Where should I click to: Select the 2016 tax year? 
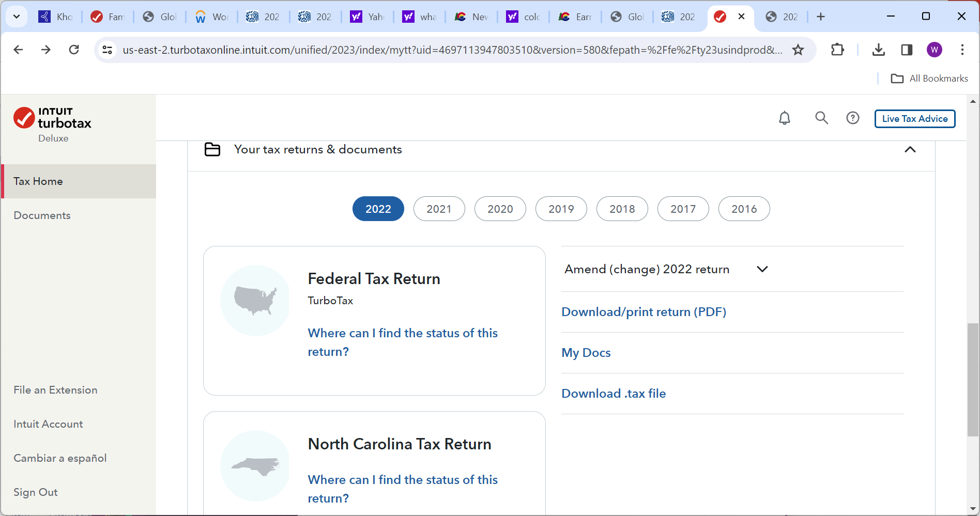[744, 209]
